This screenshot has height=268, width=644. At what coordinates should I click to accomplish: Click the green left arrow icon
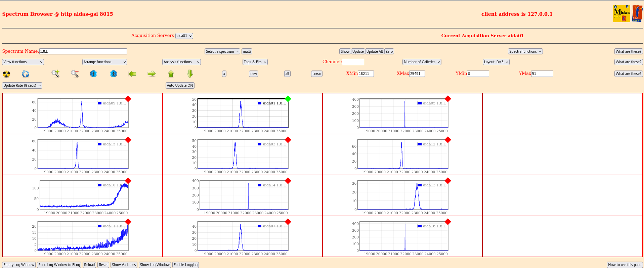click(x=132, y=74)
